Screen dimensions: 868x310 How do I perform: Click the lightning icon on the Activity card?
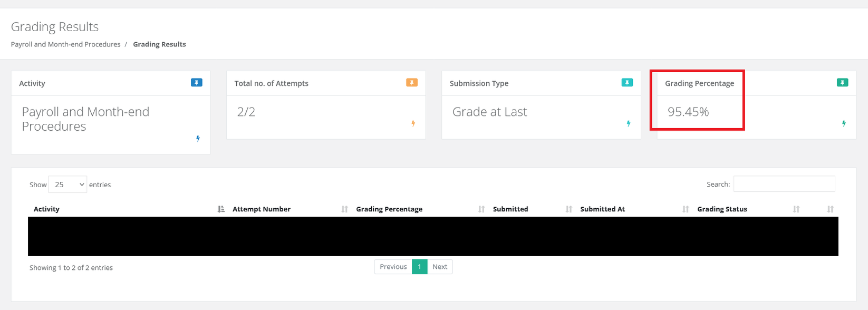click(x=198, y=139)
